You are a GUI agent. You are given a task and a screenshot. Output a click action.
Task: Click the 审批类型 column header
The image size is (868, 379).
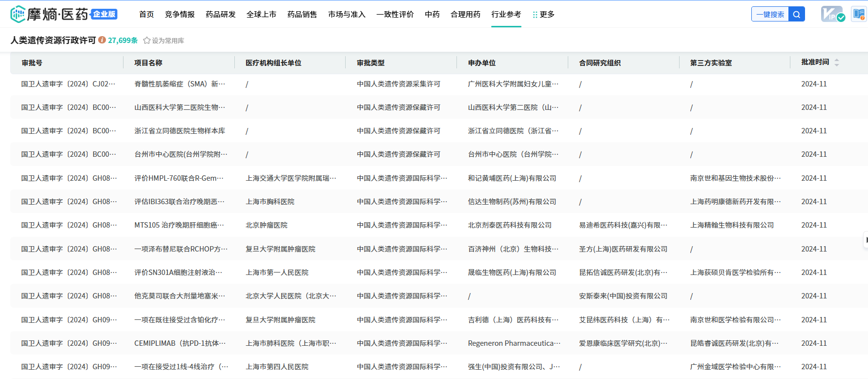pyautogui.click(x=371, y=63)
